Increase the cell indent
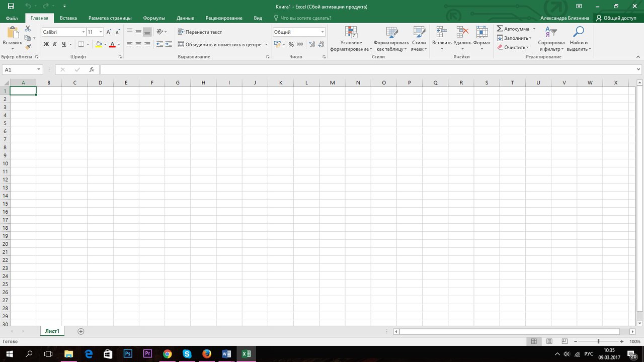644x362 pixels. coord(169,44)
